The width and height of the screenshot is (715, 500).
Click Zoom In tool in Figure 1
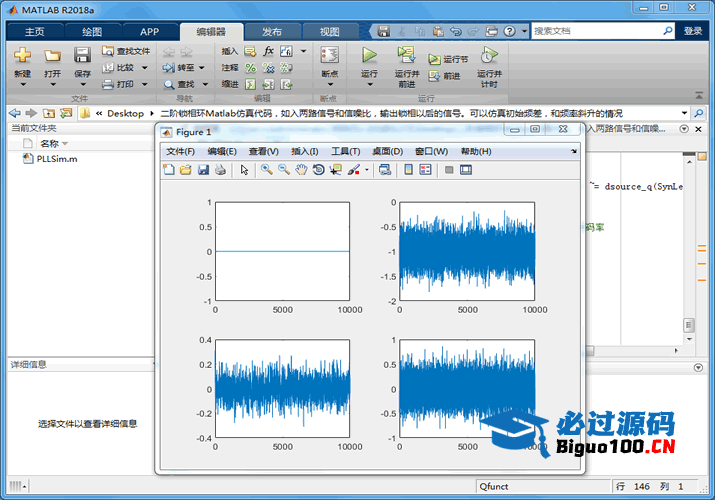[x=267, y=170]
